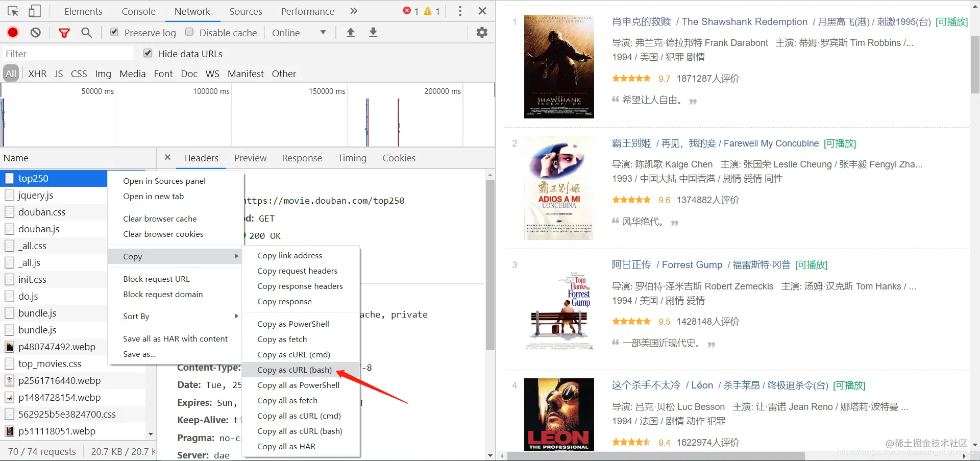Select top250 request in Name list
Image resolution: width=980 pixels, height=461 pixels.
point(54,178)
